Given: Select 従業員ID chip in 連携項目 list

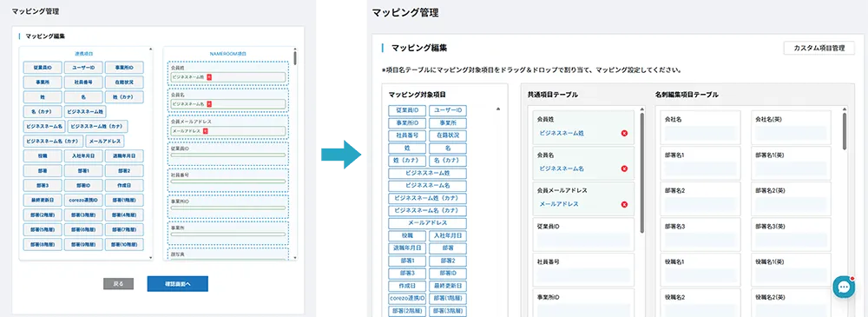Looking at the screenshot, I should coord(43,68).
